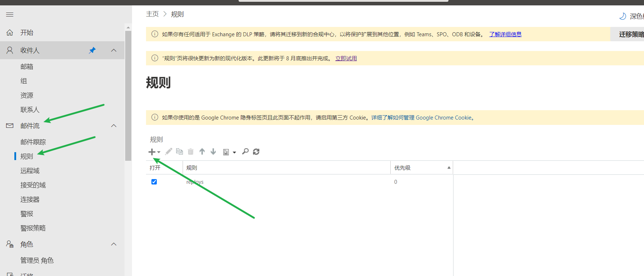Screen dimensions: 644x276
Task: Collapse the 邮件流 section chevron
Action: (x=114, y=126)
